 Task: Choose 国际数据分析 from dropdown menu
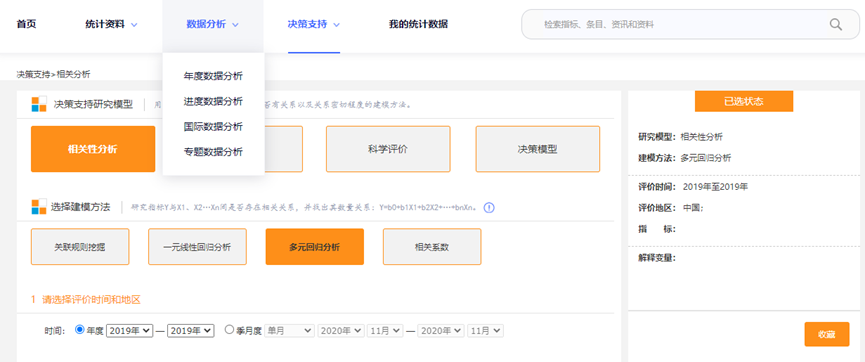[213, 127]
